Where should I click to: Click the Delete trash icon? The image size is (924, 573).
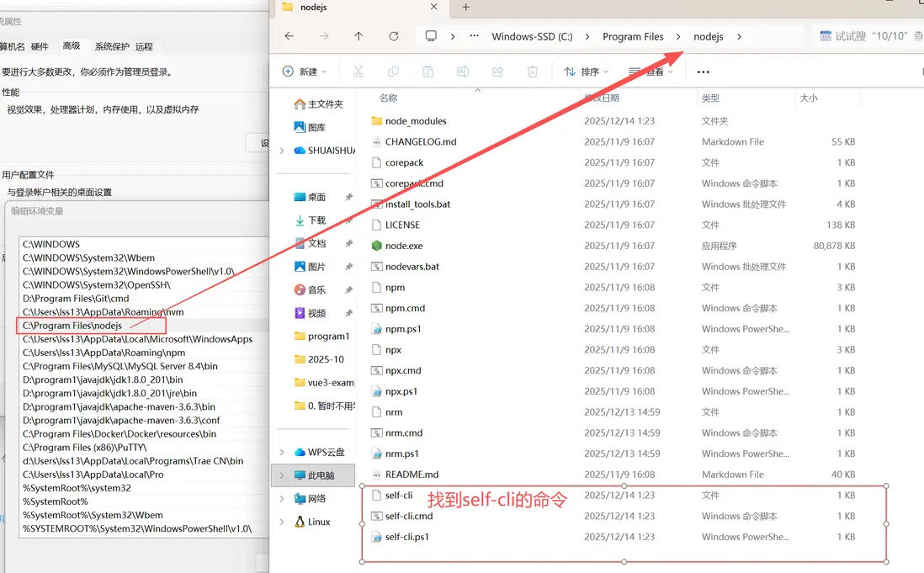[533, 72]
